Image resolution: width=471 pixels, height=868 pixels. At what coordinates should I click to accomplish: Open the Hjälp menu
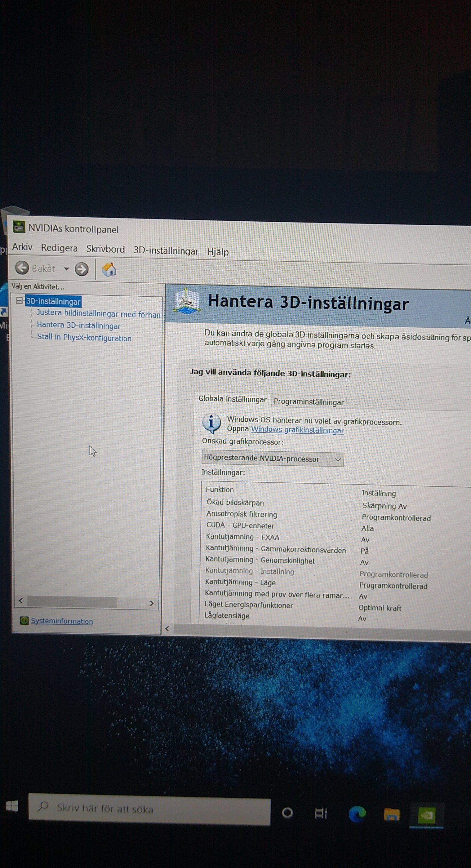point(218,252)
